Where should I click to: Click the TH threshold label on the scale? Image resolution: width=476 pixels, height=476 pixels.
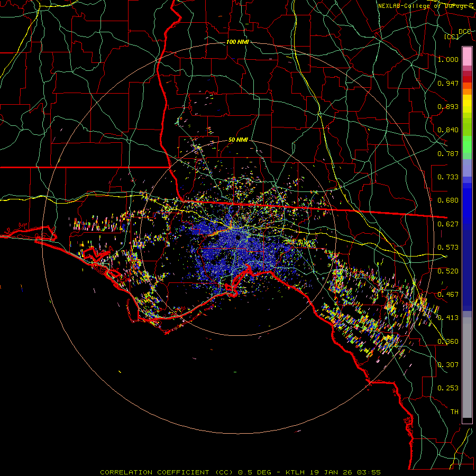click(454, 412)
